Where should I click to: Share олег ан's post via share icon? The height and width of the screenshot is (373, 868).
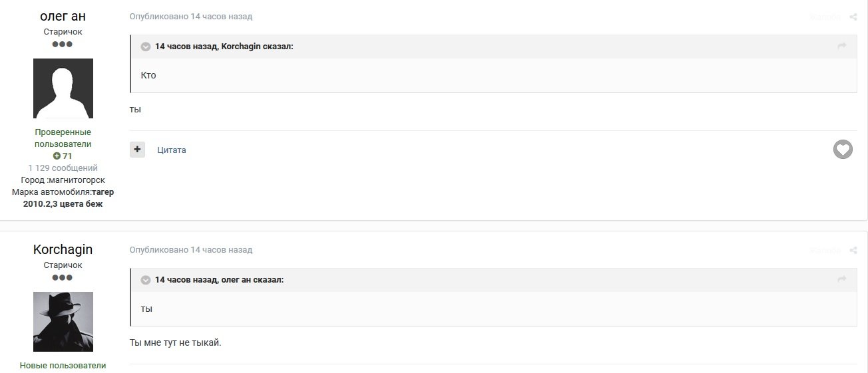pyautogui.click(x=853, y=17)
